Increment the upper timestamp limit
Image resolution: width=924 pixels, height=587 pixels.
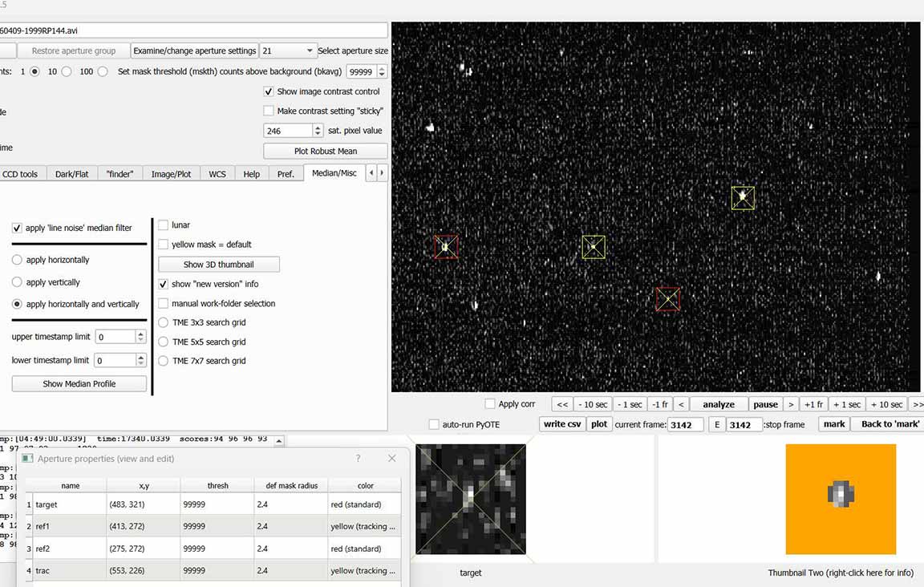[x=141, y=334]
